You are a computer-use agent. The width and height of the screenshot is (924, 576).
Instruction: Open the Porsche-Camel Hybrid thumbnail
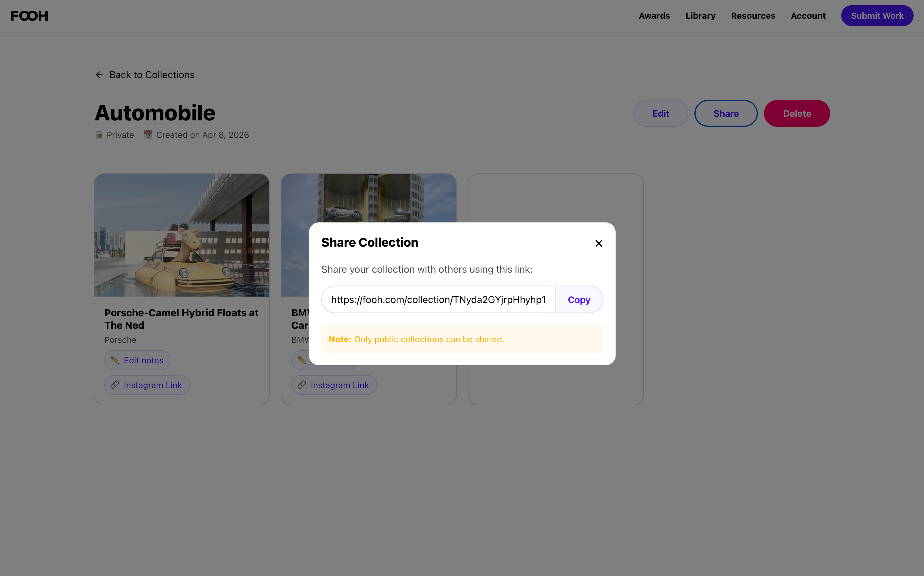point(182,235)
